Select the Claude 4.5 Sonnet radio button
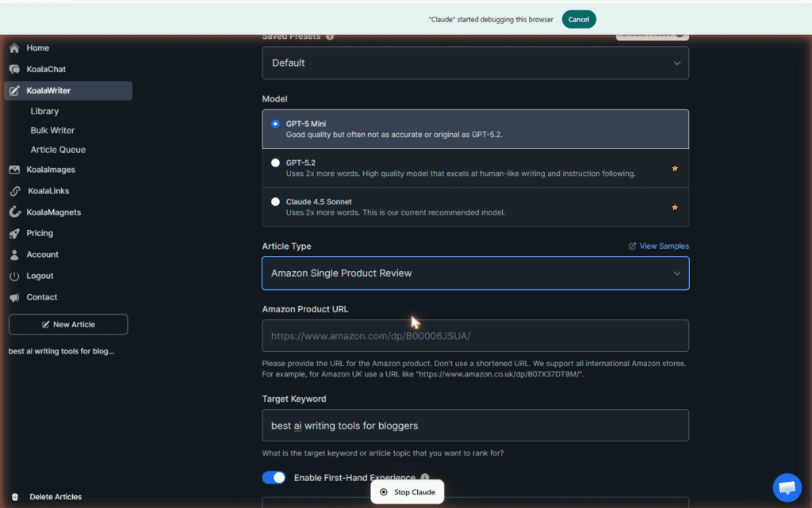The image size is (812, 508). pyautogui.click(x=275, y=202)
